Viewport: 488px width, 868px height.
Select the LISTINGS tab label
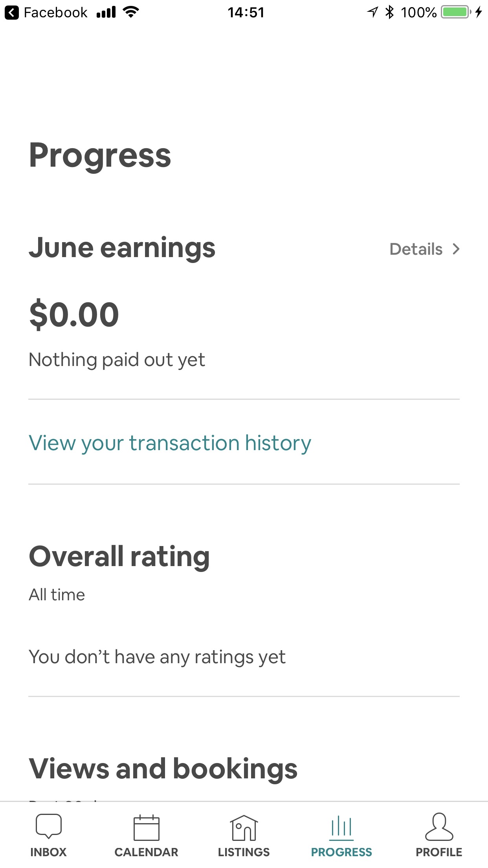point(244,852)
